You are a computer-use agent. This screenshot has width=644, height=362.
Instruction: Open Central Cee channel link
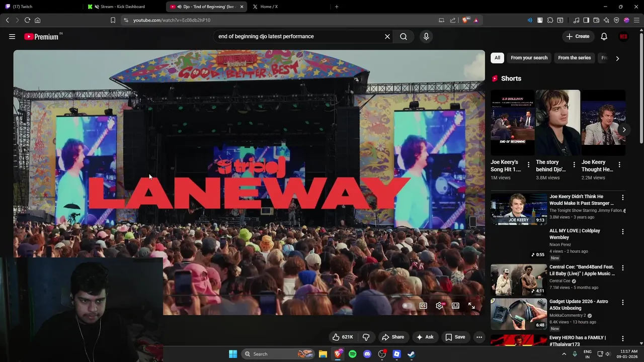coord(559,281)
